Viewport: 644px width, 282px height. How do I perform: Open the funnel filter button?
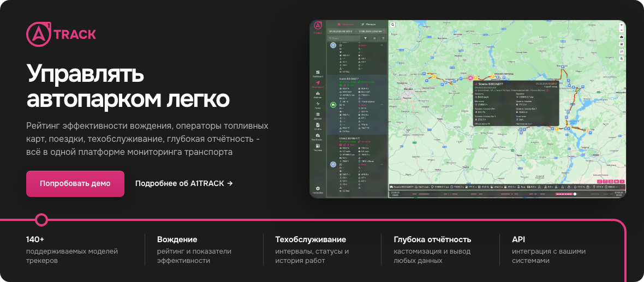pos(366,38)
